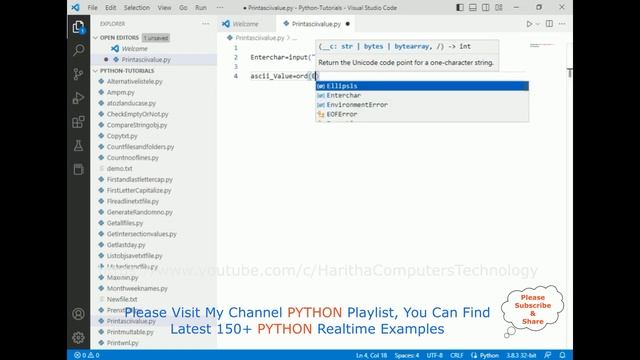Open the Run menu
This screenshot has width=640, height=360.
coord(201,7)
